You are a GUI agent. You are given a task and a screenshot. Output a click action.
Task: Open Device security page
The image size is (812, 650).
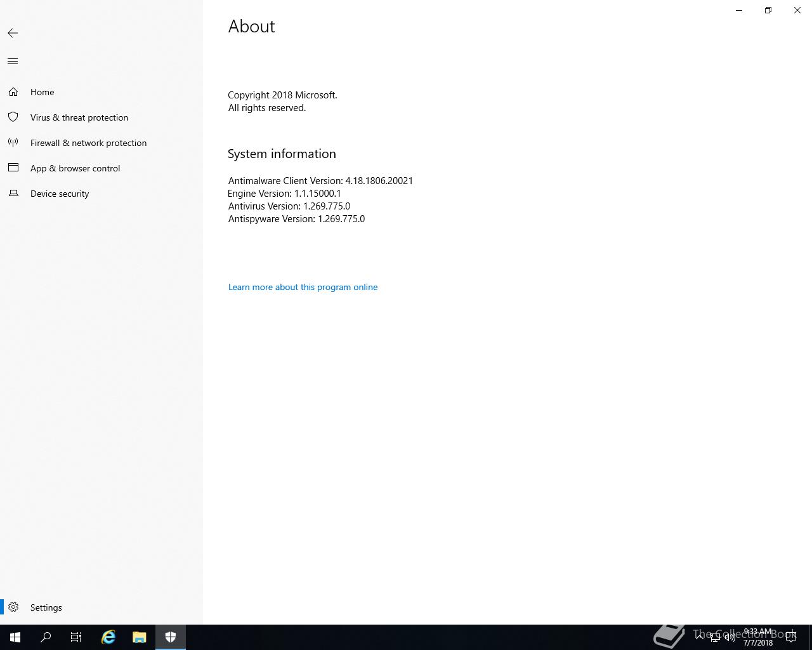(101, 194)
